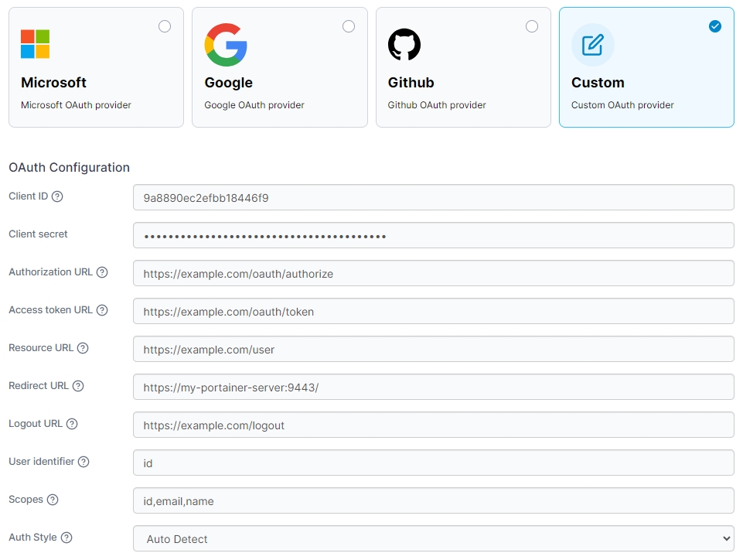Open the Auth Style dropdown
Viewport: 743px width, 560px height.
(433, 538)
